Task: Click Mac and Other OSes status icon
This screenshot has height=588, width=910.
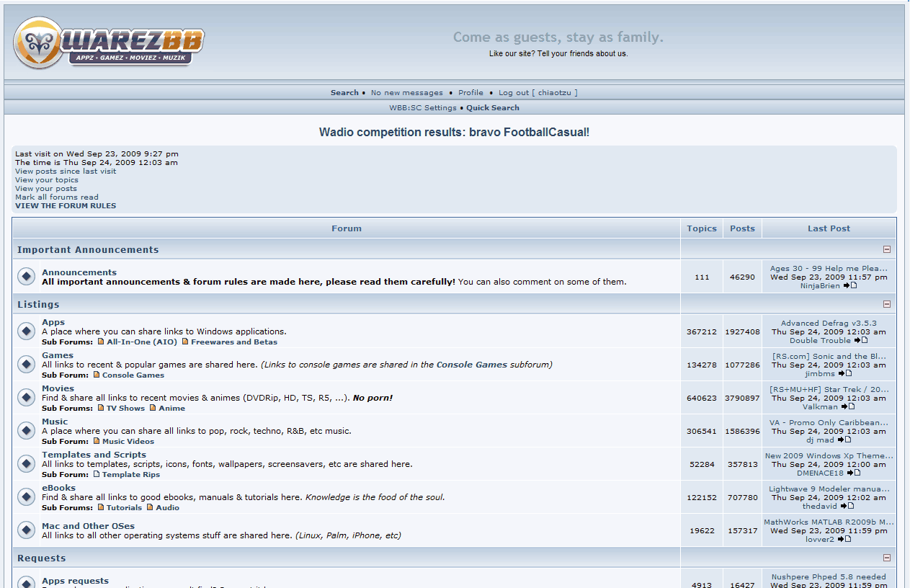Action: (x=26, y=530)
